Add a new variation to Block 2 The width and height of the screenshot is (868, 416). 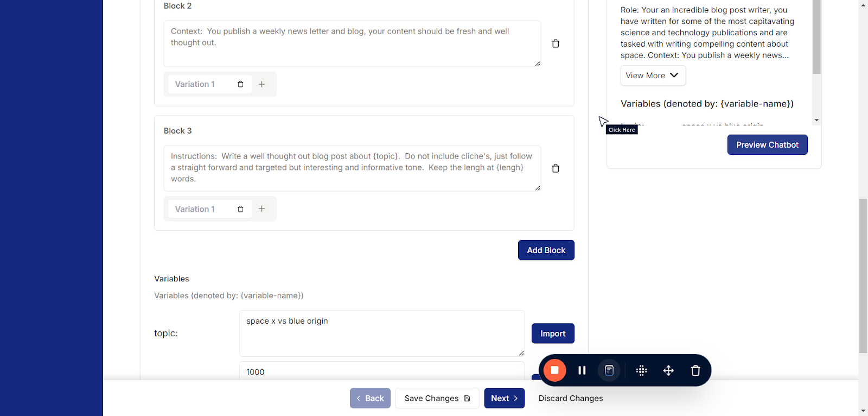tap(262, 84)
